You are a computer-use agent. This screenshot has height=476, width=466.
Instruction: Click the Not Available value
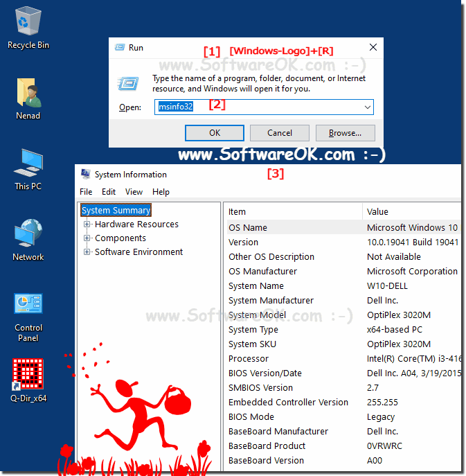[394, 256]
